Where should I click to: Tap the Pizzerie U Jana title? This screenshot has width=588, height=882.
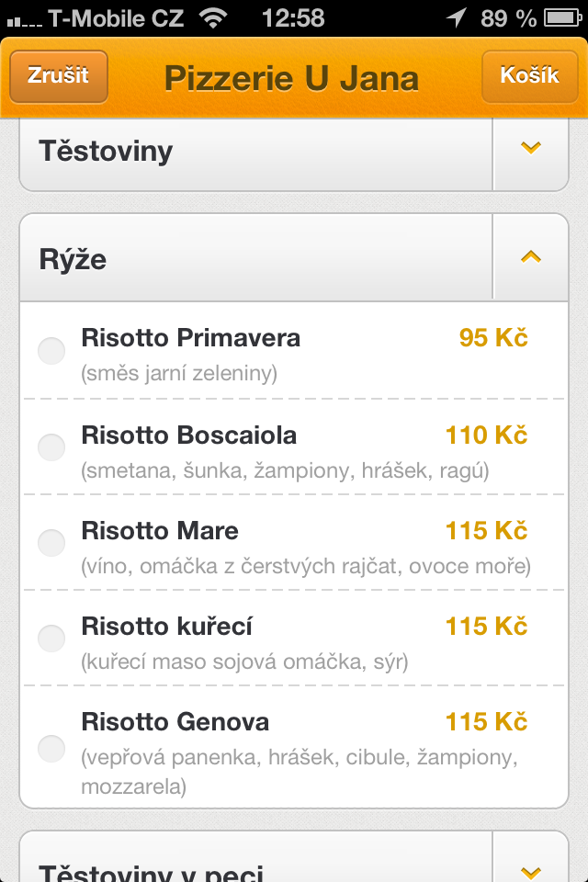point(291,79)
